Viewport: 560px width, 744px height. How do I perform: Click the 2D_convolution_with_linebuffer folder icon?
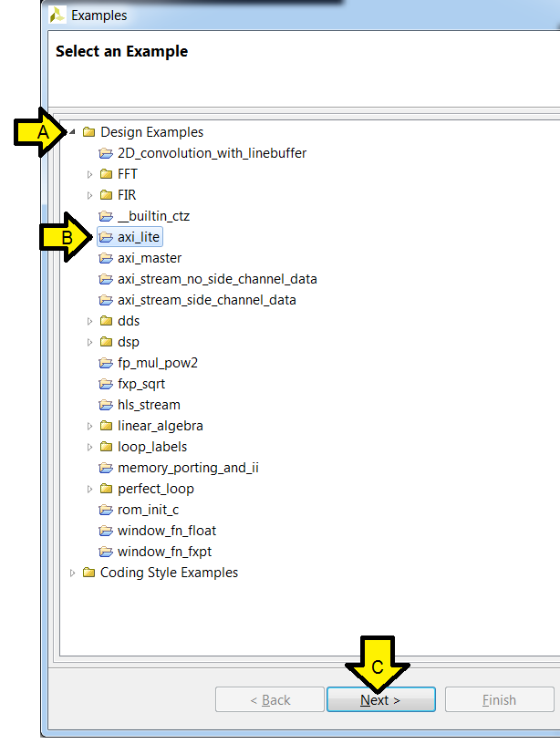(106, 153)
